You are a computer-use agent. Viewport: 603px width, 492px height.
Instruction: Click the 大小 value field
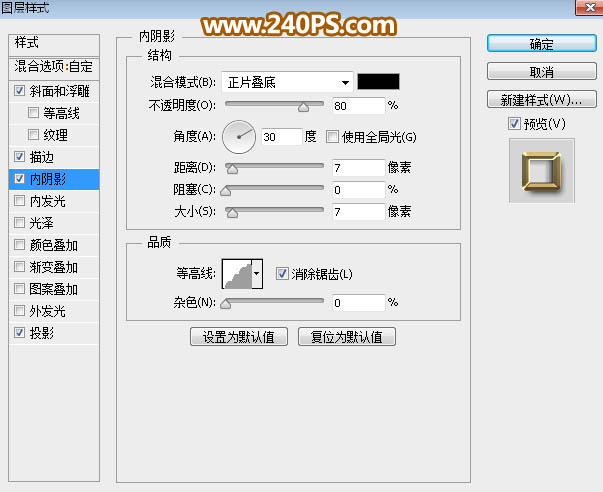358,212
